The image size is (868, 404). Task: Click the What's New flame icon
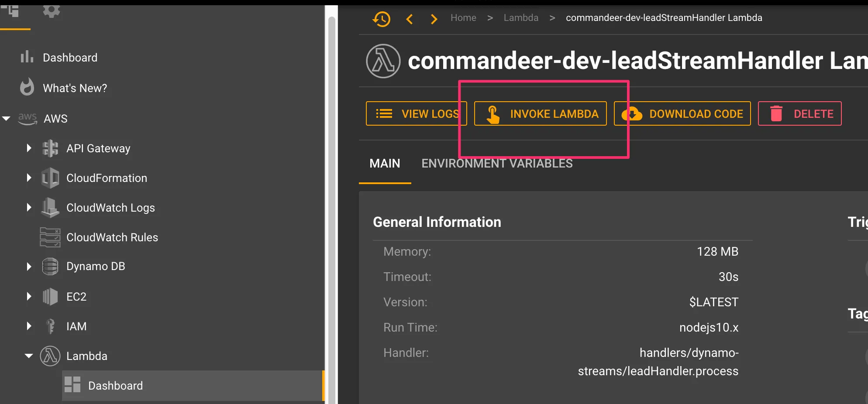pyautogui.click(x=27, y=87)
